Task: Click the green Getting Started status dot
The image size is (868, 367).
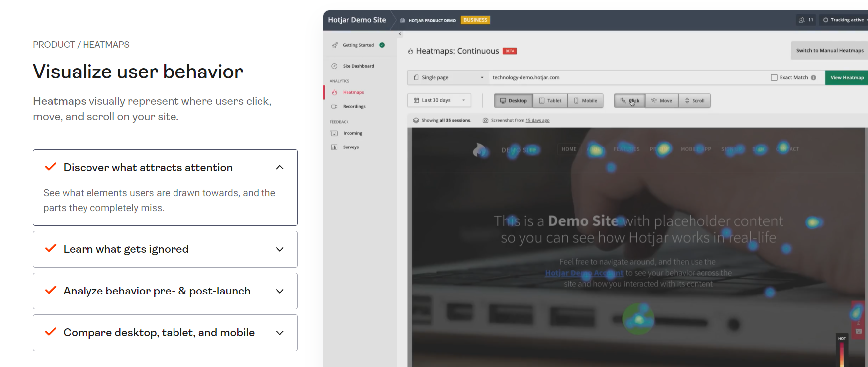Action: click(382, 45)
